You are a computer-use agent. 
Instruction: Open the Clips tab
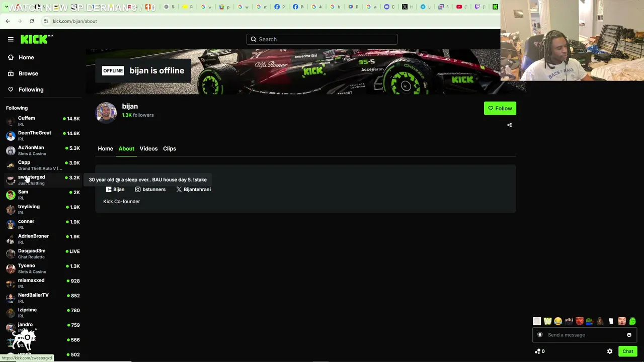pyautogui.click(x=170, y=148)
